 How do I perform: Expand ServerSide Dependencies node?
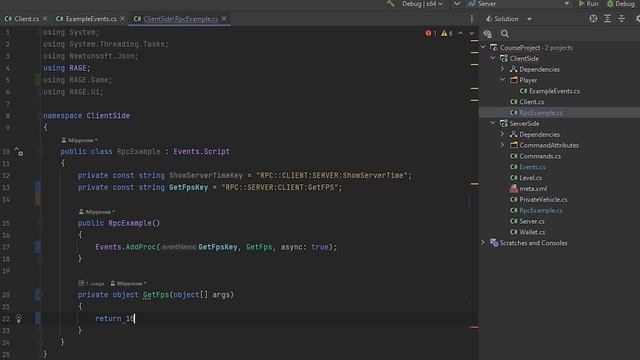503,134
